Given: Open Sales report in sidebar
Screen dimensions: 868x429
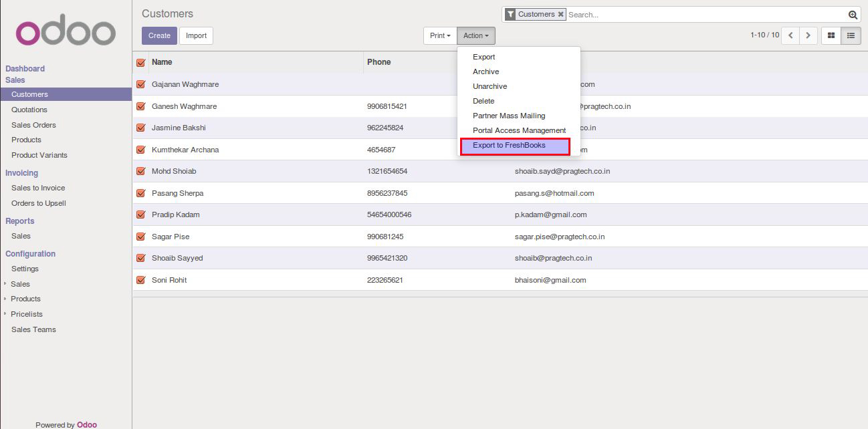Looking at the screenshot, I should click(21, 236).
